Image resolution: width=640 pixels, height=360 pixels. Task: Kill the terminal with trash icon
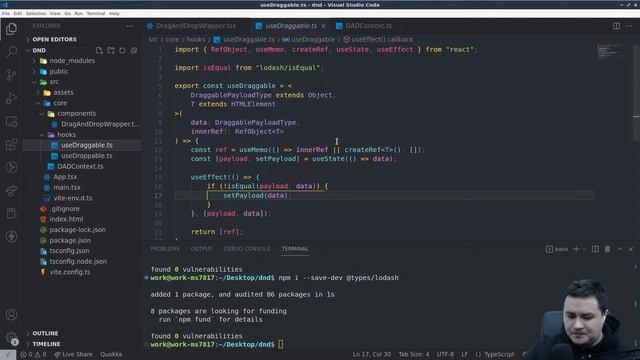pyautogui.click(x=607, y=249)
